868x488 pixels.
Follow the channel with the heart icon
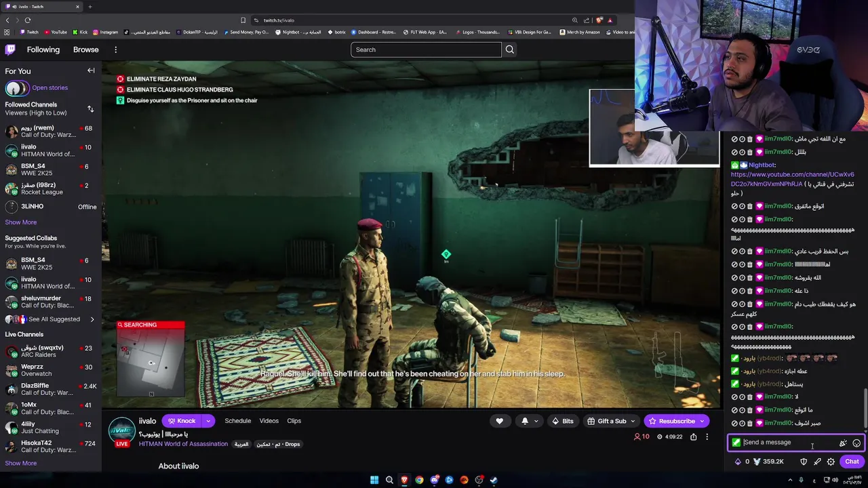[x=500, y=421]
